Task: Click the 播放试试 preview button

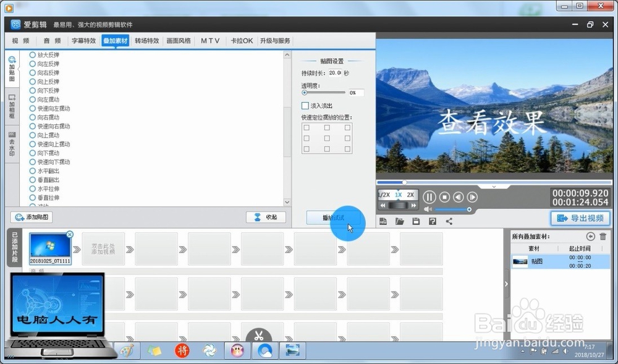Action: pos(334,218)
